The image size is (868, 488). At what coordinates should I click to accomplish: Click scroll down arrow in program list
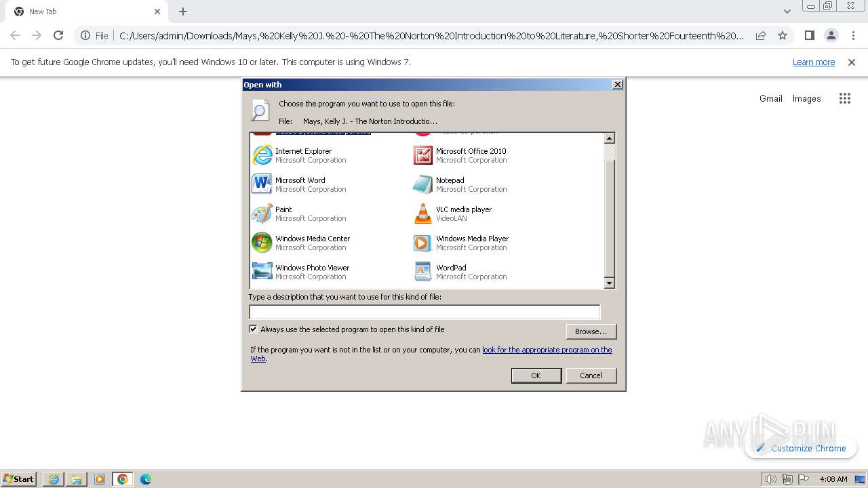tap(609, 283)
